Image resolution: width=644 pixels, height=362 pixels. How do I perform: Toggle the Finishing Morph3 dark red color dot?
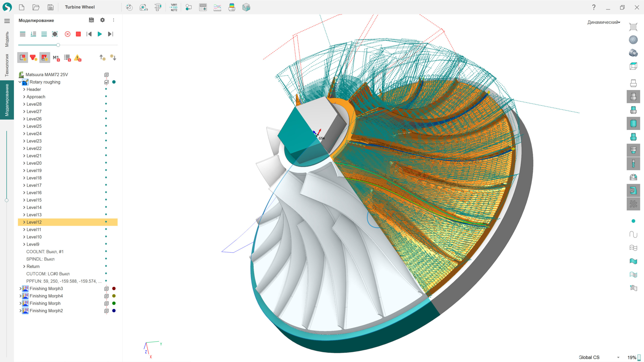114,289
